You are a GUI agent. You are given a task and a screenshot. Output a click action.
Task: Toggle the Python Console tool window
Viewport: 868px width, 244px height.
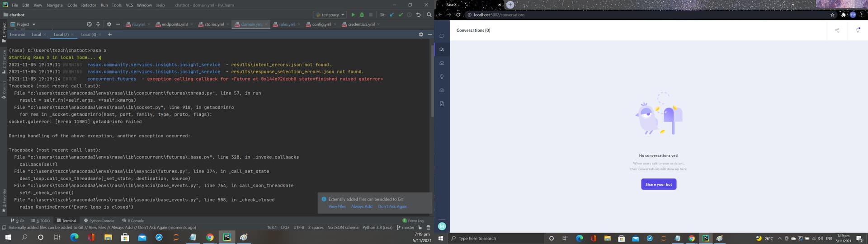click(99, 221)
